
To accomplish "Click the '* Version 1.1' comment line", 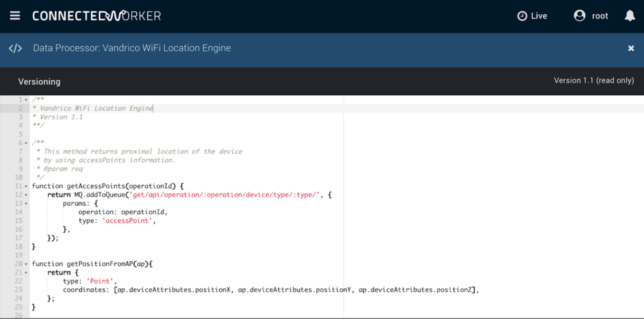I will pos(57,117).
